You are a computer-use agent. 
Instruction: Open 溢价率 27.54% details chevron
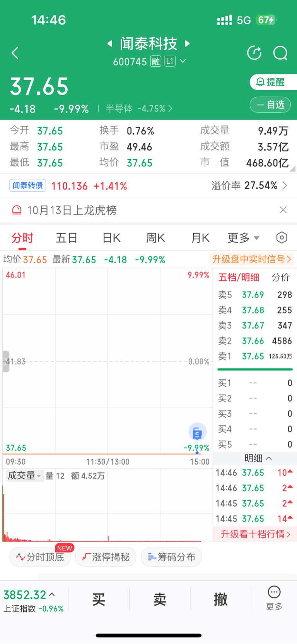tap(285, 185)
